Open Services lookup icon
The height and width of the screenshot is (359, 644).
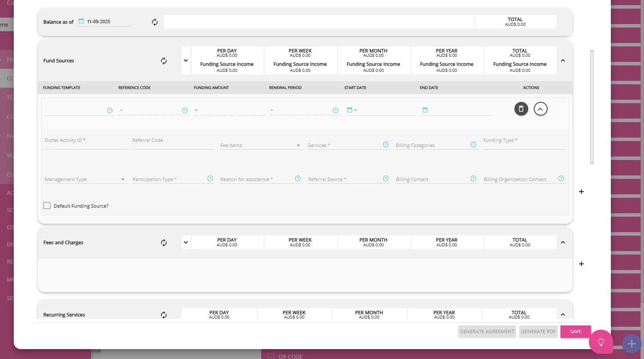coord(386,144)
